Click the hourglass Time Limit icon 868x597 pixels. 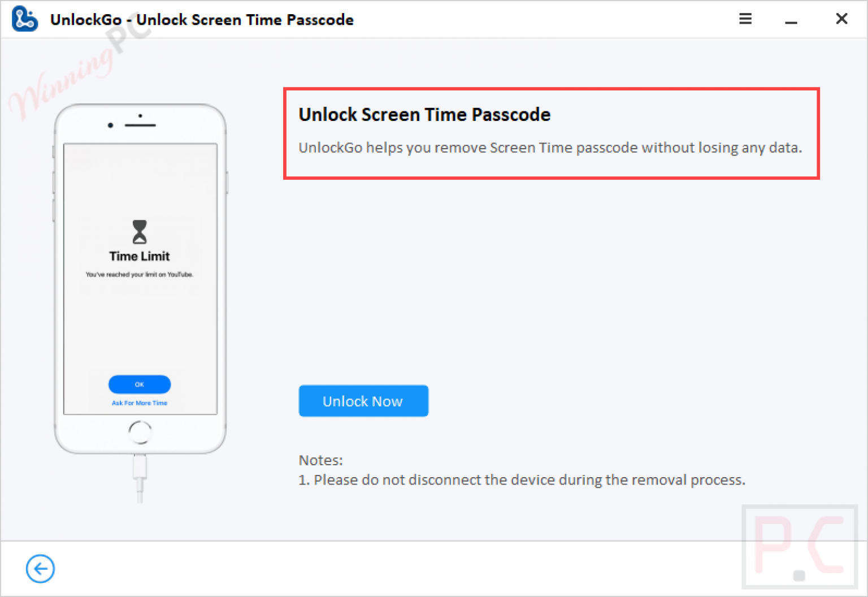[x=140, y=232]
